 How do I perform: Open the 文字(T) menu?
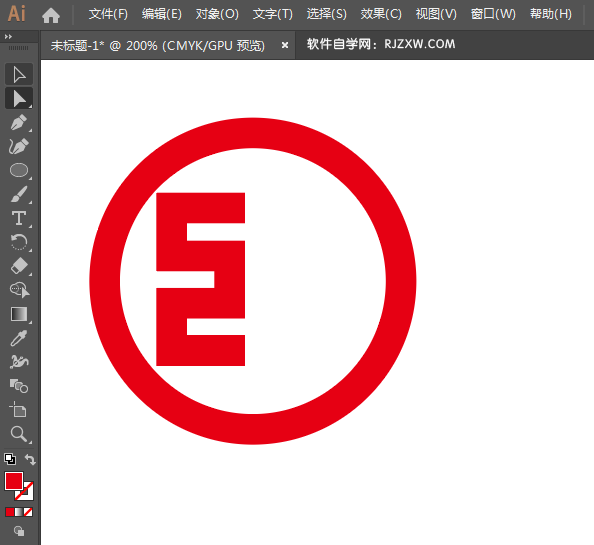point(273,14)
